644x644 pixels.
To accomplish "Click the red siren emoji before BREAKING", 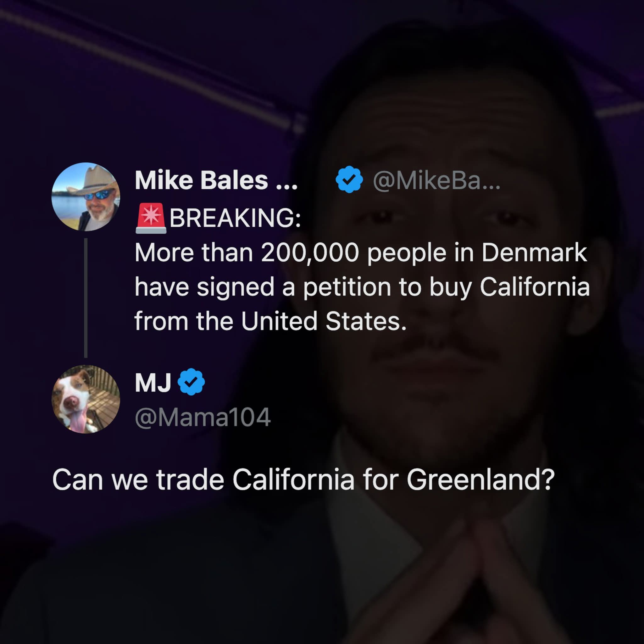I will (151, 218).
